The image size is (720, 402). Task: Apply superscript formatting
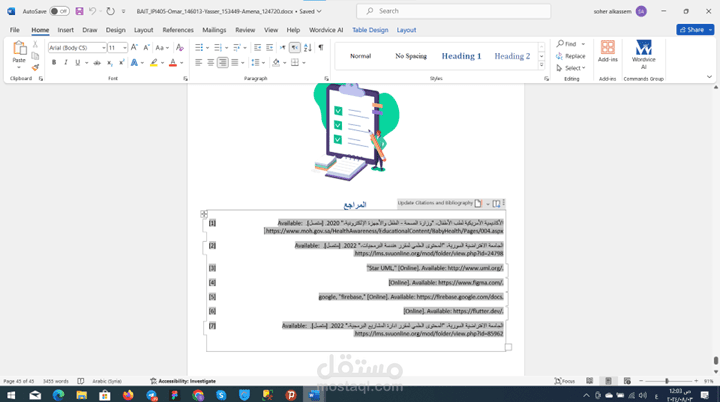pyautogui.click(x=121, y=62)
